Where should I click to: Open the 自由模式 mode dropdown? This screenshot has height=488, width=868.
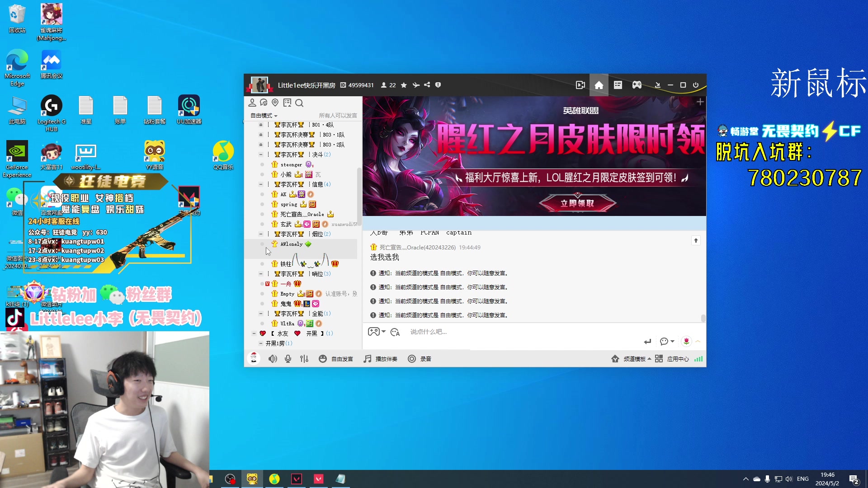264,116
